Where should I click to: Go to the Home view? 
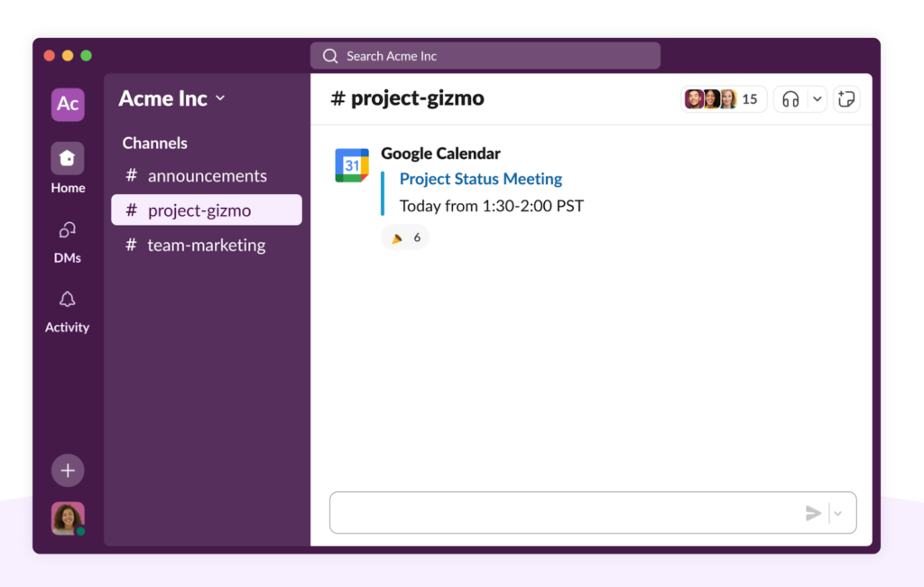point(67,168)
